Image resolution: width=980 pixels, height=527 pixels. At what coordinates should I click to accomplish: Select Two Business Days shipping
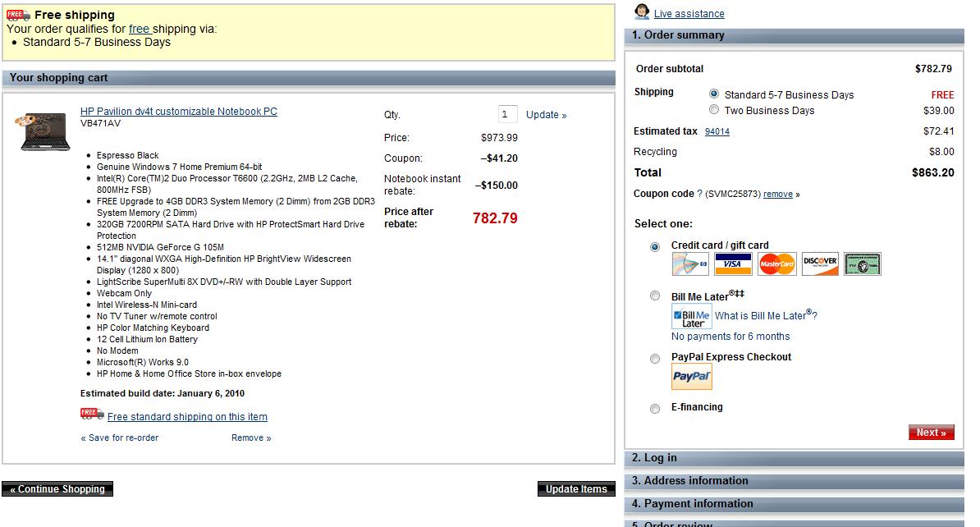tap(714, 109)
